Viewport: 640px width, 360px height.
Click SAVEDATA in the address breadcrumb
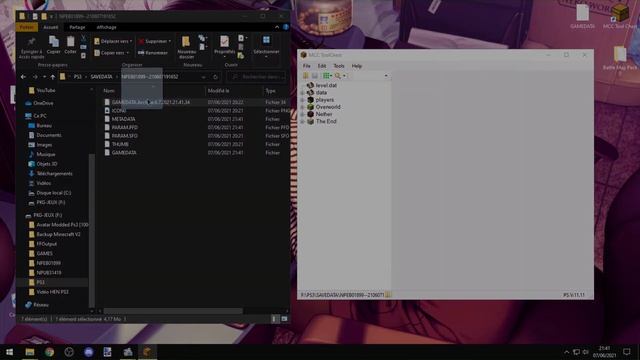point(101,77)
